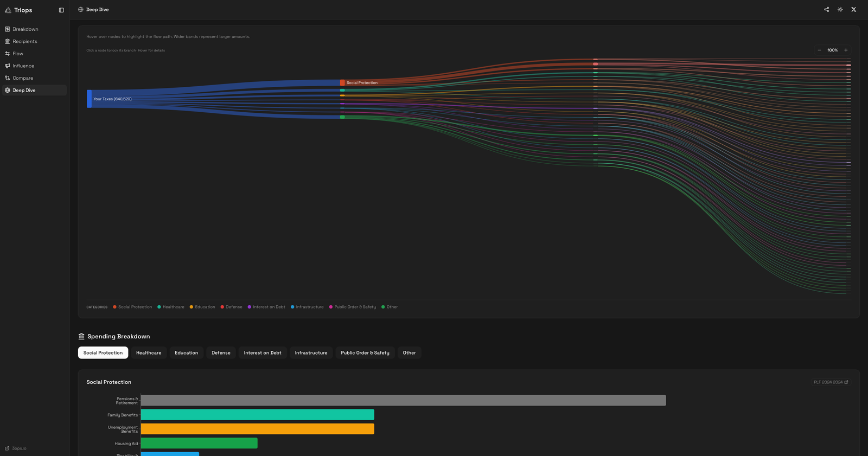This screenshot has width=868, height=456.
Task: Zoom in the diagram with plus button
Action: [x=846, y=50]
